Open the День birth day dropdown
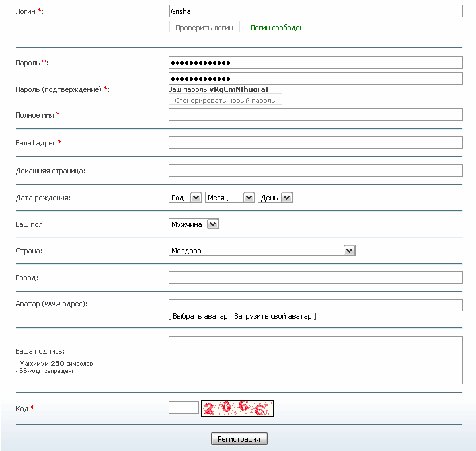The height and width of the screenshot is (451, 476). (x=275, y=198)
